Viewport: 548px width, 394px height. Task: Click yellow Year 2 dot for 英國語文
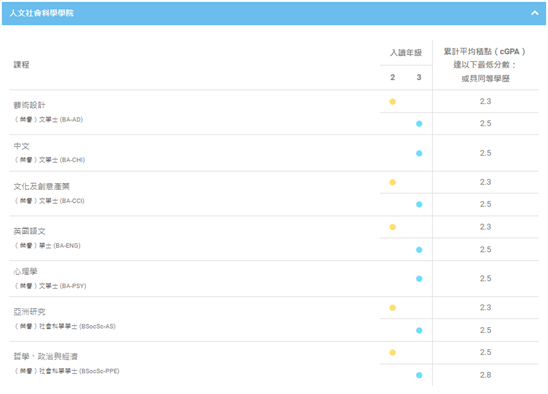tap(392, 227)
